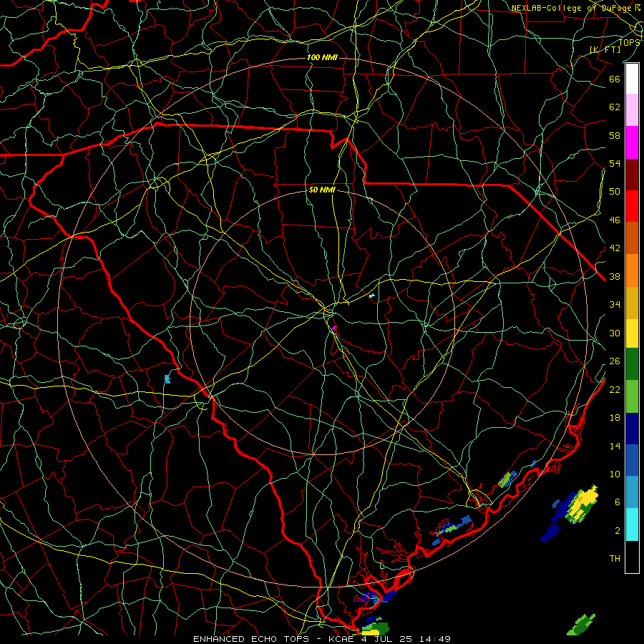Click the legend value "54"
The width and height of the screenshot is (644, 644).
615,163
